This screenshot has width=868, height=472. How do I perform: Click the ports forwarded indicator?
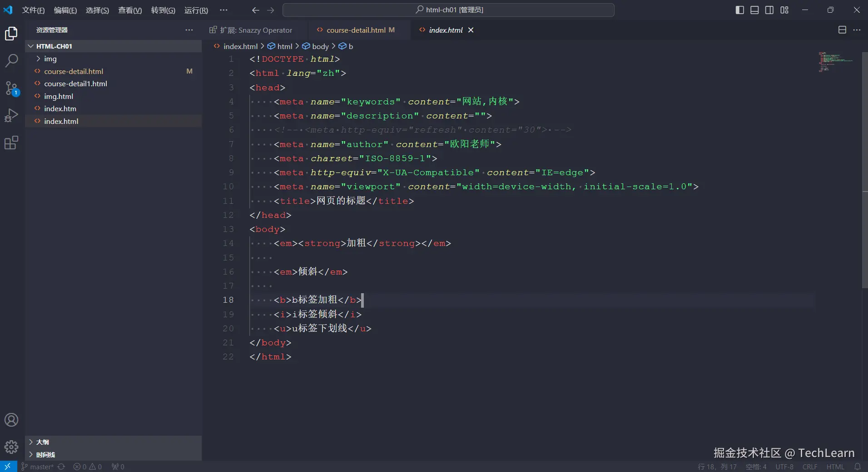click(x=118, y=467)
